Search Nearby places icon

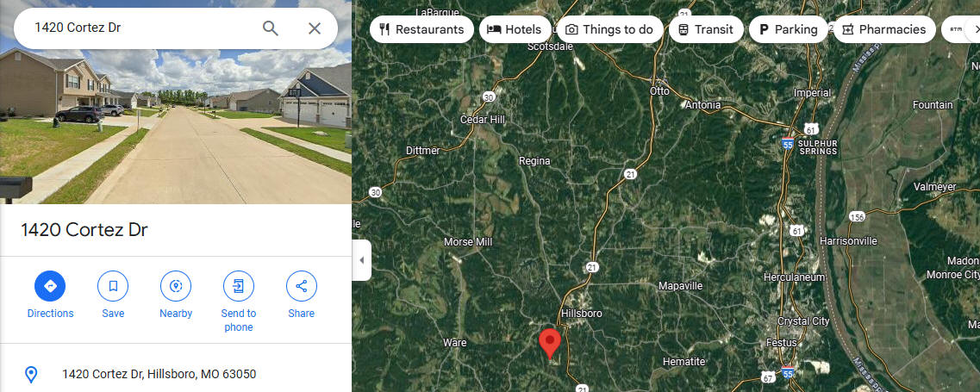176,286
